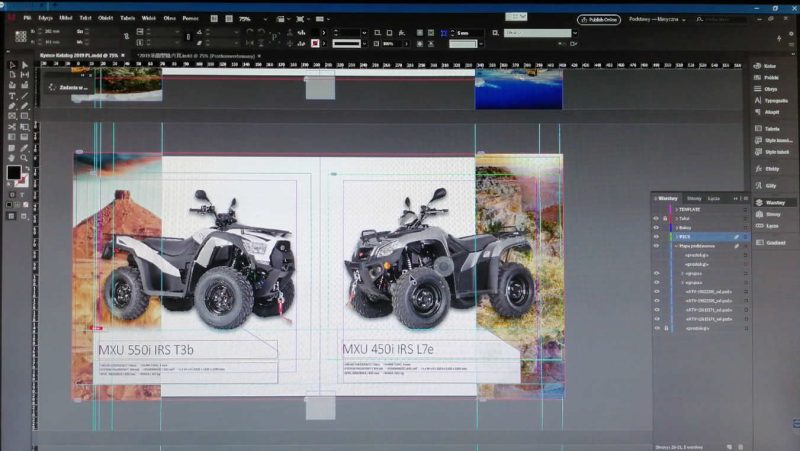Image resolution: width=800 pixels, height=451 pixels.
Task: Select the Rectangle Frame tool
Action: point(12,116)
